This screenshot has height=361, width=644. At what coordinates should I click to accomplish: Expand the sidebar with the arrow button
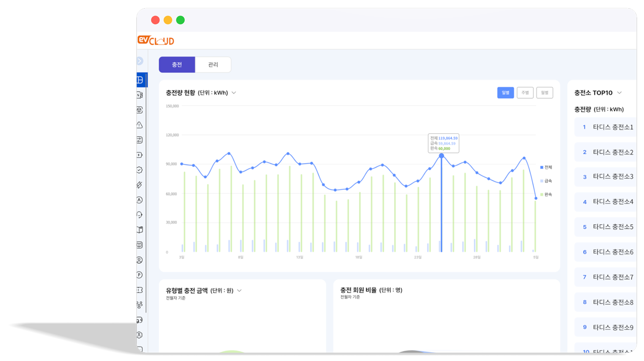[140, 61]
